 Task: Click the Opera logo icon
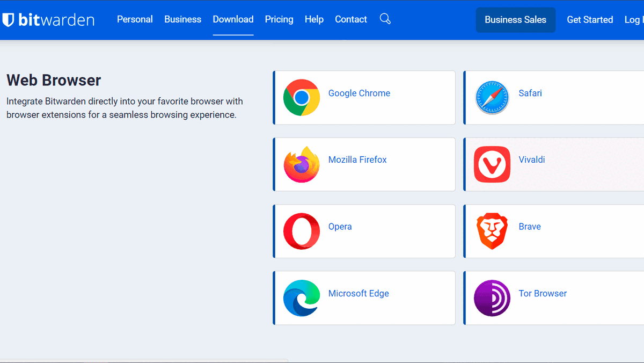click(302, 231)
